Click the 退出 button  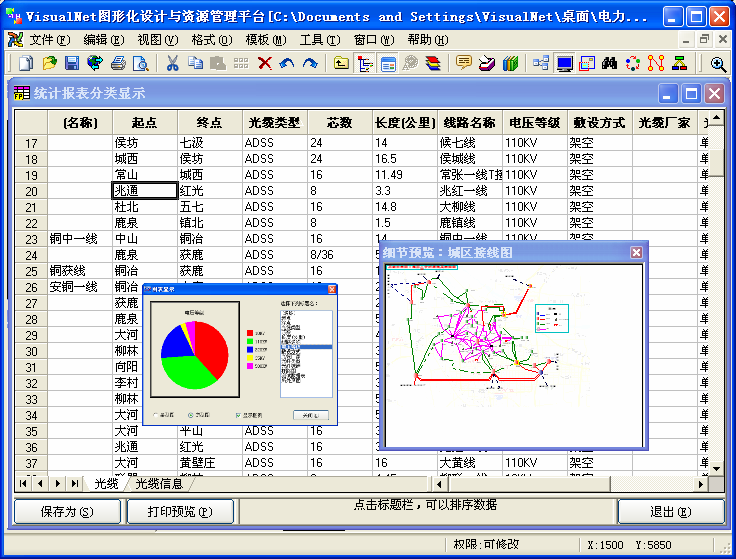click(x=670, y=512)
